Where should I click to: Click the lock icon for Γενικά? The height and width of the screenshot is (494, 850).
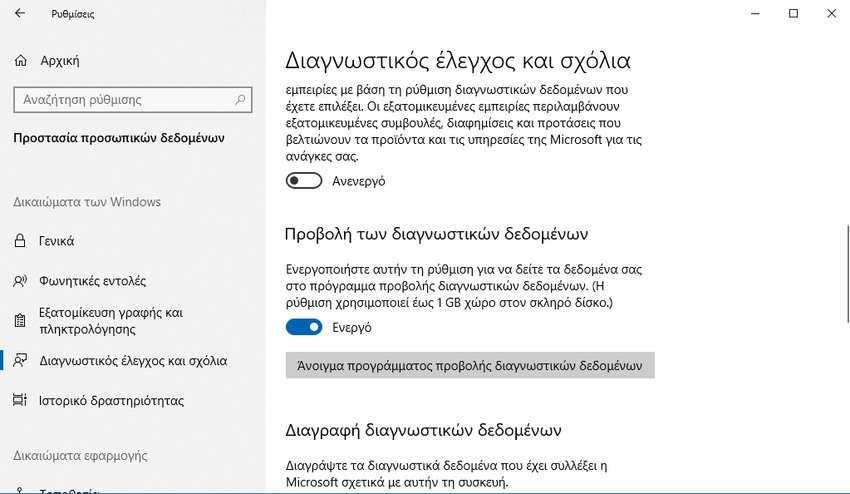click(x=20, y=241)
